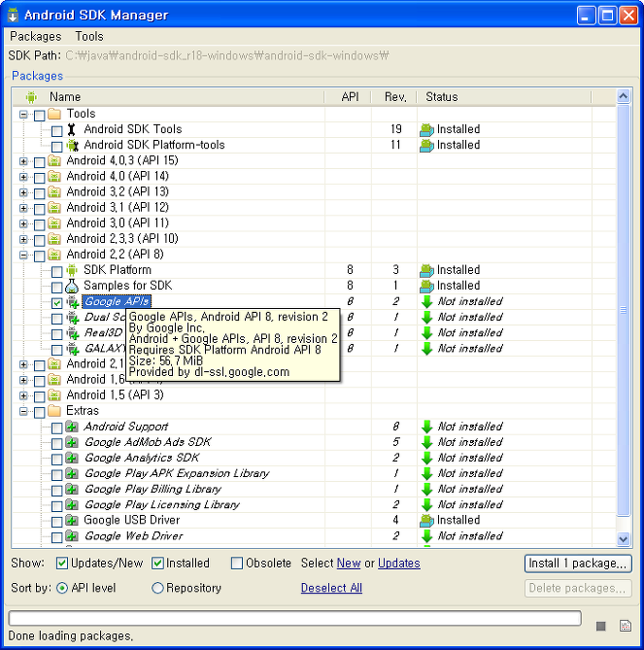Click the Install 1 package button
This screenshot has width=644, height=650.
pos(578,564)
